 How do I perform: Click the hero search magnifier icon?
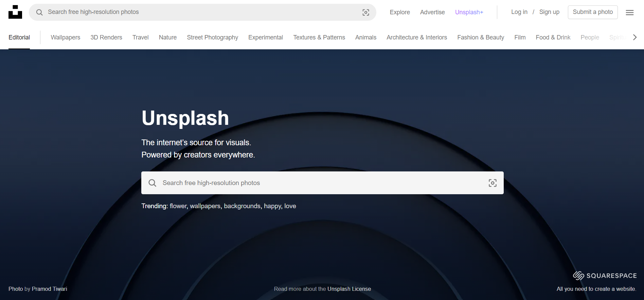pos(153,183)
